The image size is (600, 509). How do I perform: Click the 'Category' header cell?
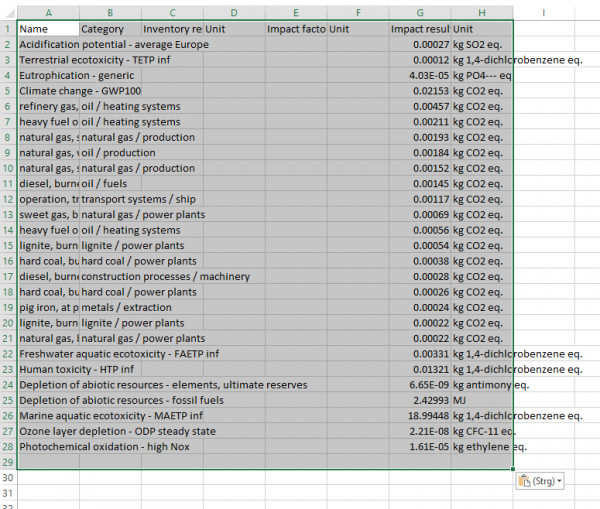tap(110, 29)
